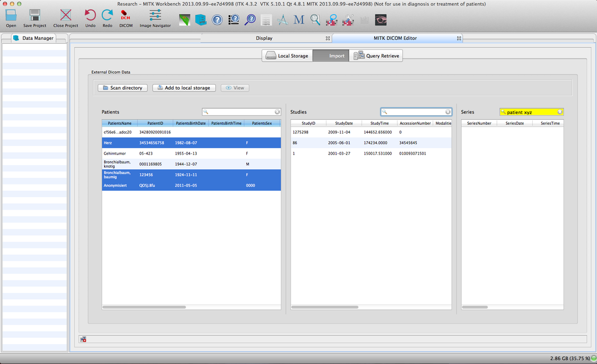Screen dimensions: 597x364
Task: Clear the Series search field text
Action: point(559,112)
